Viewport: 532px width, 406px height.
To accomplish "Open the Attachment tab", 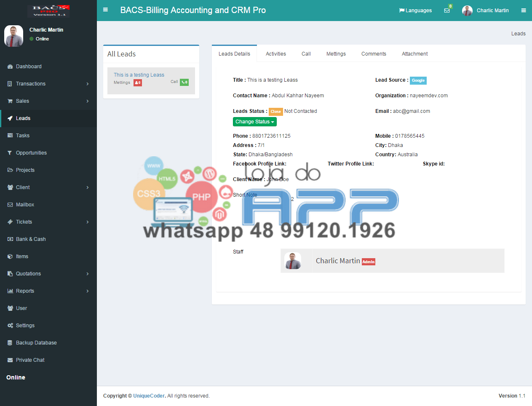I will click(414, 54).
